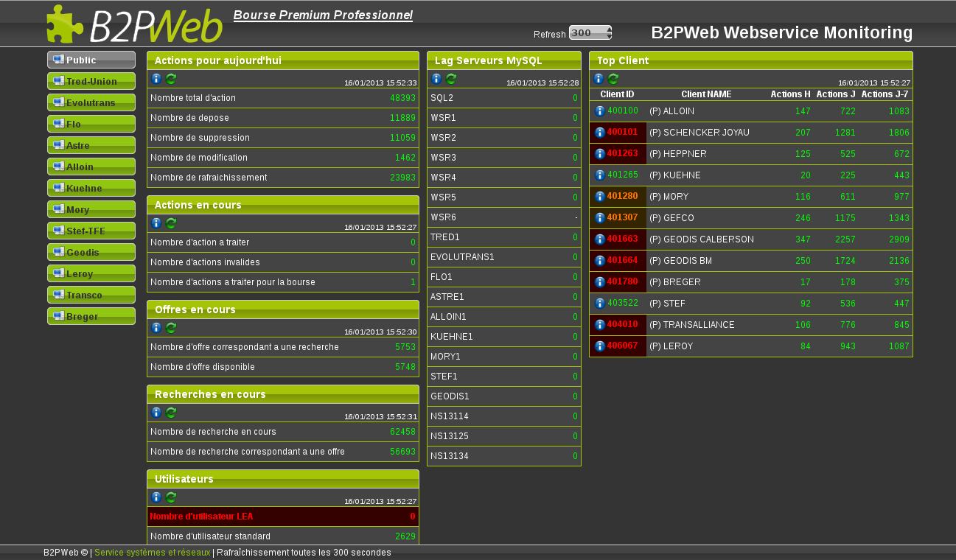Click the Breger sidebar button

pos(91,316)
